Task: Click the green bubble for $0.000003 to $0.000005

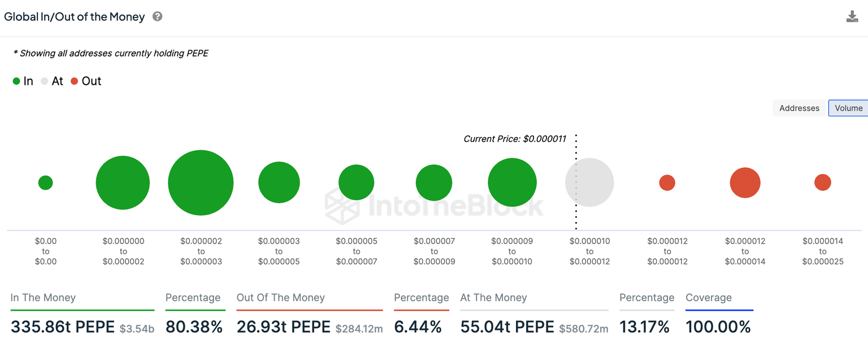Action: [279, 182]
